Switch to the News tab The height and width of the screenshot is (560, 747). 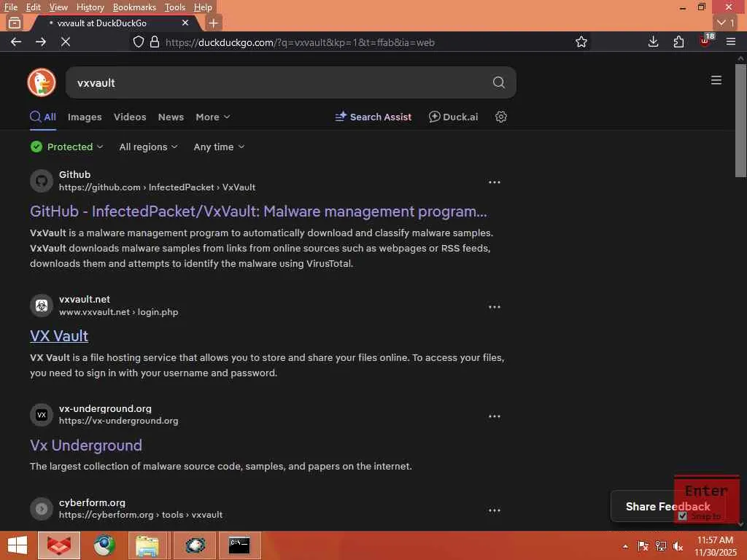171,117
